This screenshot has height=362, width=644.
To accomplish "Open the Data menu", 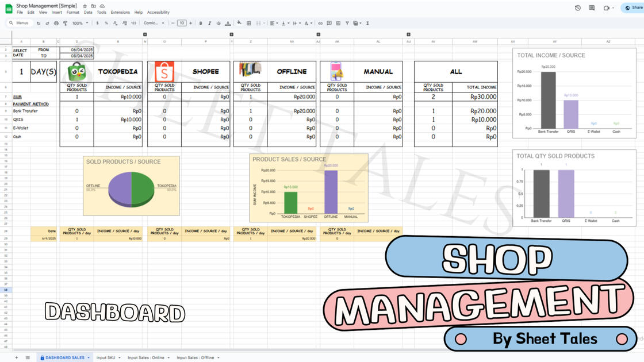I will [x=88, y=12].
